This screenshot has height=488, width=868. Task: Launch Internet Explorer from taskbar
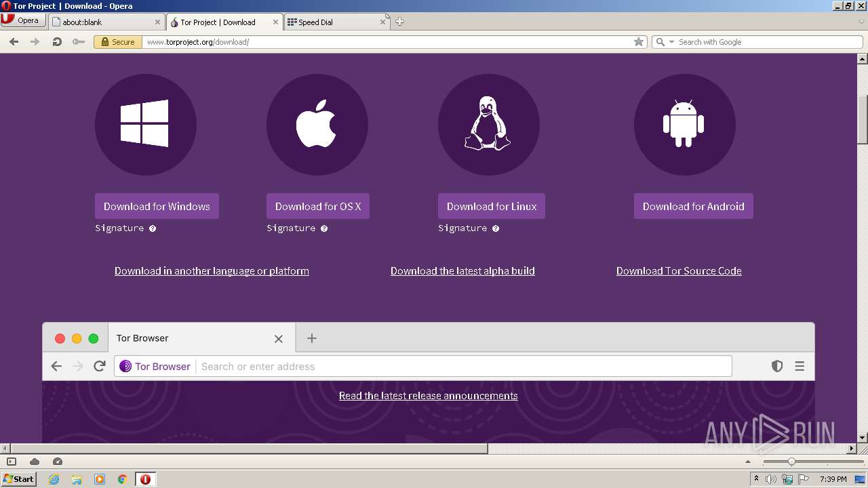54,479
